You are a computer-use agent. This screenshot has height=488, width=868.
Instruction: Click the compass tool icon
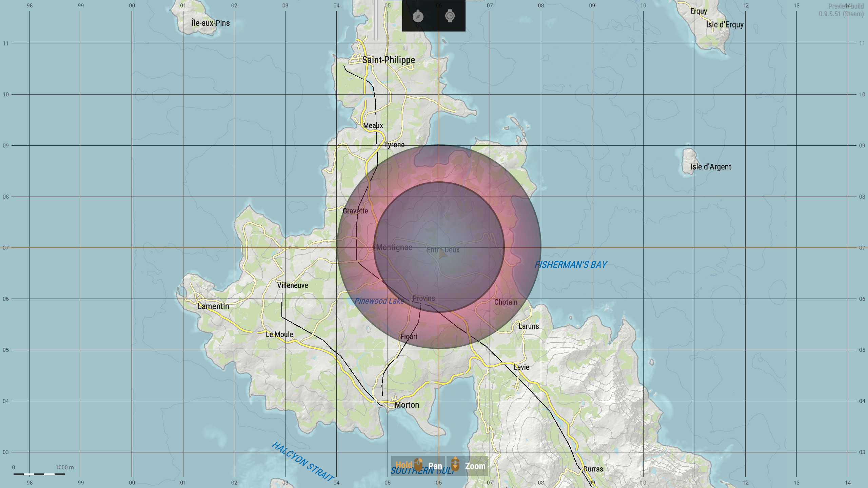tap(418, 16)
